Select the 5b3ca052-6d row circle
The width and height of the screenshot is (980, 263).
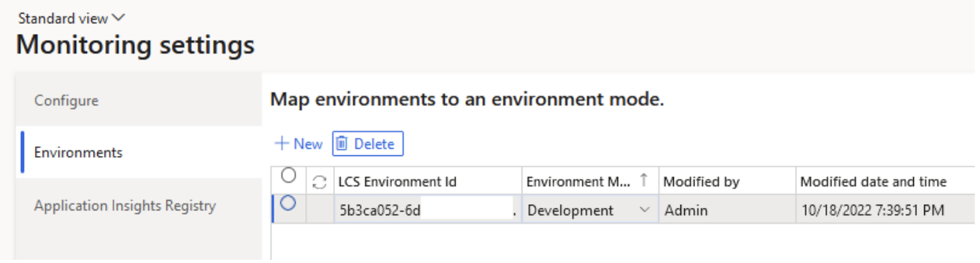click(288, 204)
